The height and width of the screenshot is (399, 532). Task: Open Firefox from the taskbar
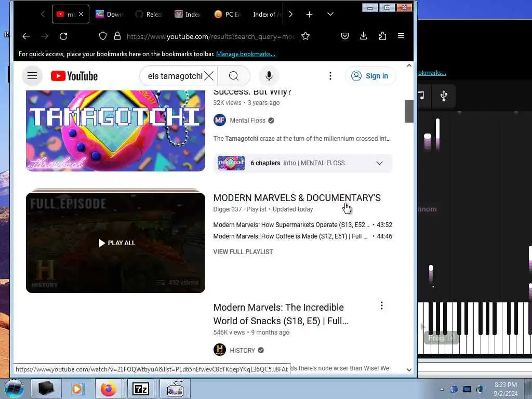point(108,389)
